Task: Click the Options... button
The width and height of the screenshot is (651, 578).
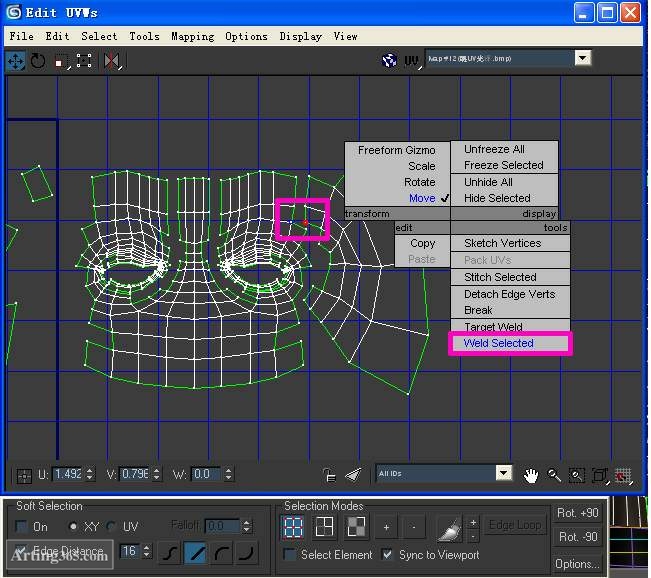Action: pos(577,563)
